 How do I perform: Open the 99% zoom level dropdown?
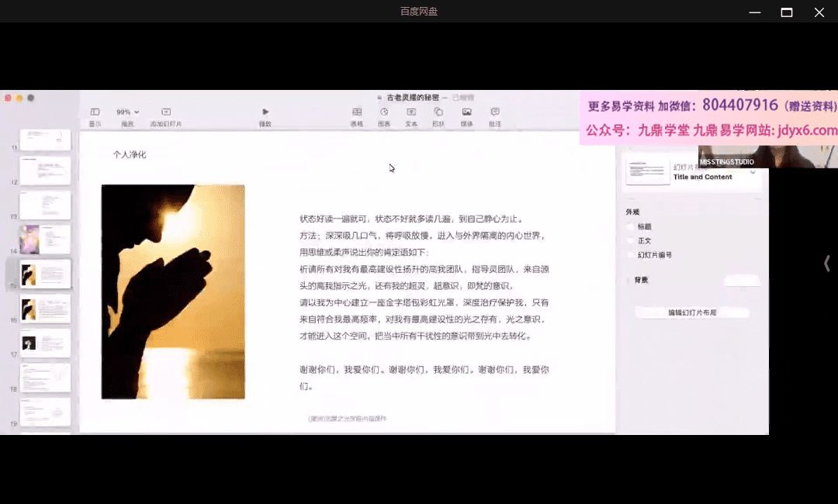coord(127,112)
